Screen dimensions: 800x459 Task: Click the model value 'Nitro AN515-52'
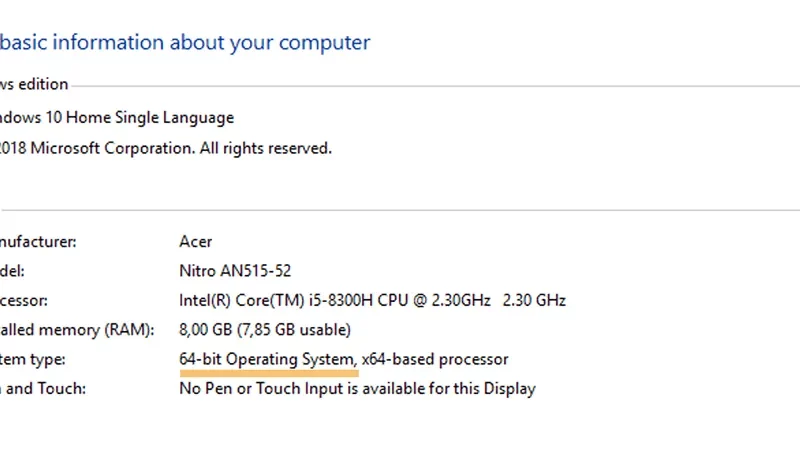pos(235,271)
